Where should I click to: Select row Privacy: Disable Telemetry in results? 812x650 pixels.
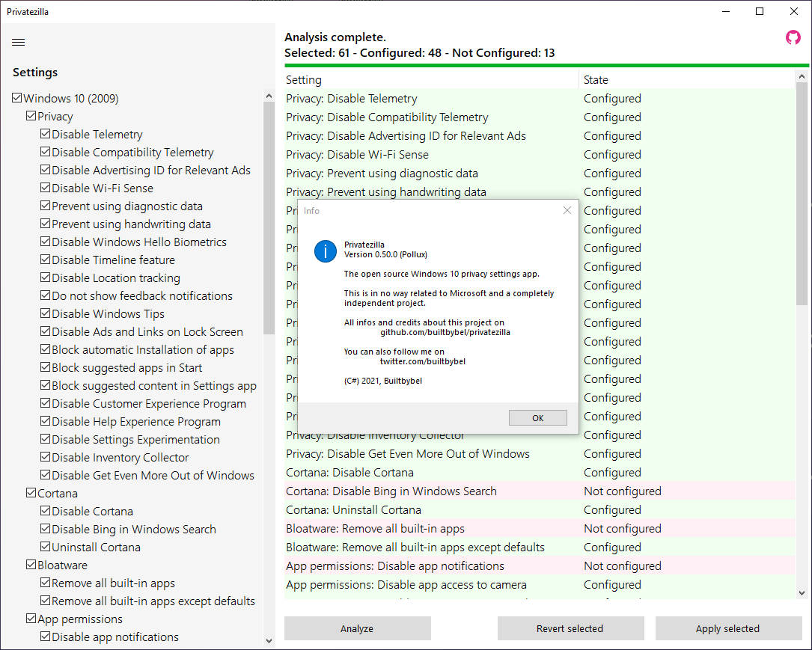(x=540, y=98)
